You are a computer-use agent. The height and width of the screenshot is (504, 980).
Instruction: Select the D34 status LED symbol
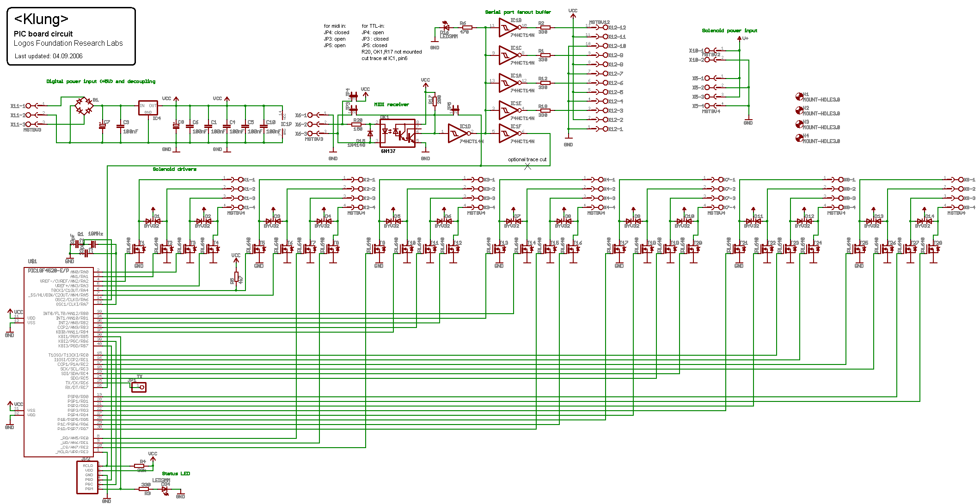click(x=165, y=489)
